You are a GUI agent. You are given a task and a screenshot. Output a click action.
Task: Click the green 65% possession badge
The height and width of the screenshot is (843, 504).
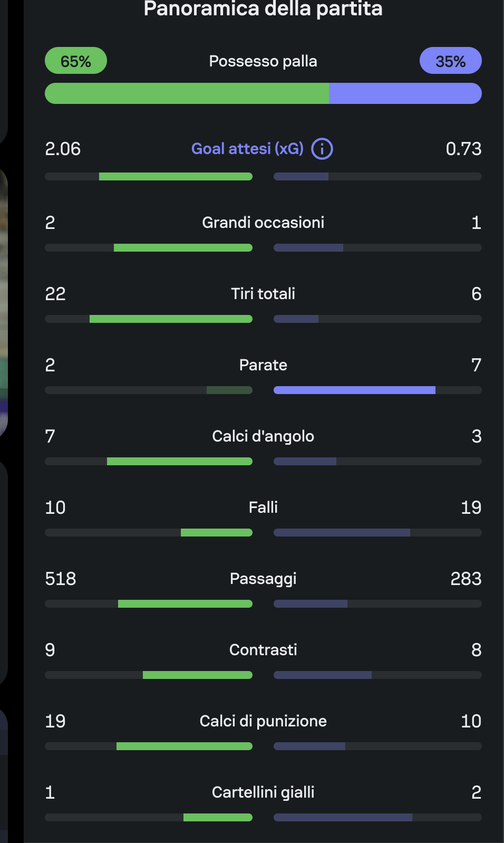coord(76,61)
